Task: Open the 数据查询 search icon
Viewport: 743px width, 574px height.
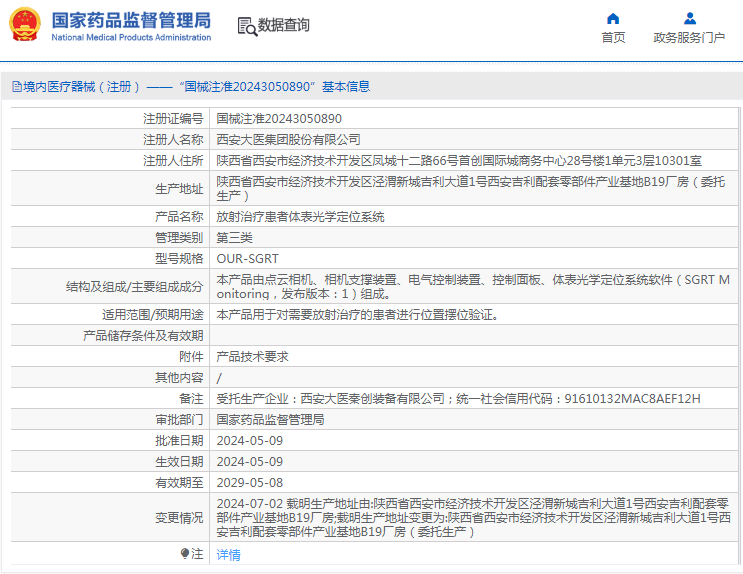Action: pos(247,26)
